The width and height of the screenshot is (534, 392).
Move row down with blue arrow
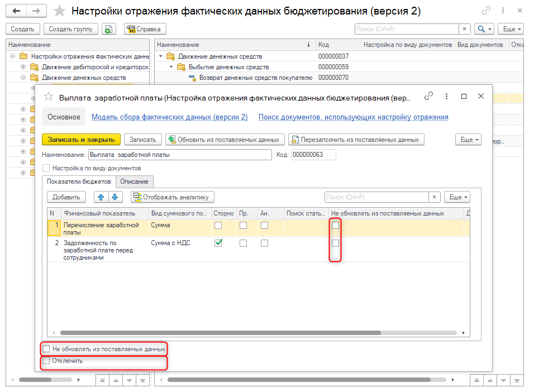coord(115,197)
